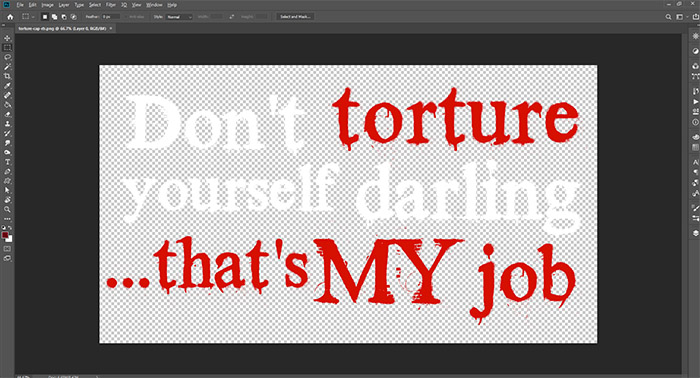This screenshot has width=700, height=378.
Task: Swap foreground and background colors
Action: pyautogui.click(x=10, y=228)
